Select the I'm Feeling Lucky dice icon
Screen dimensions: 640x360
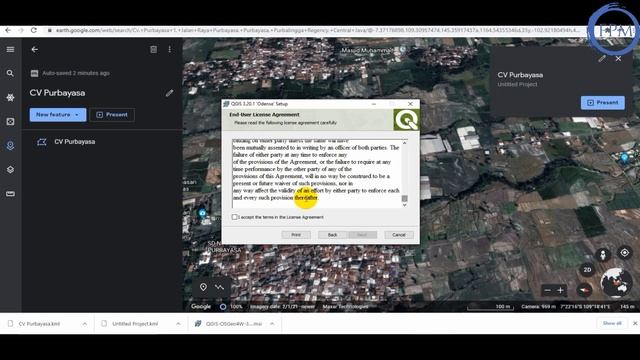pos(10,122)
